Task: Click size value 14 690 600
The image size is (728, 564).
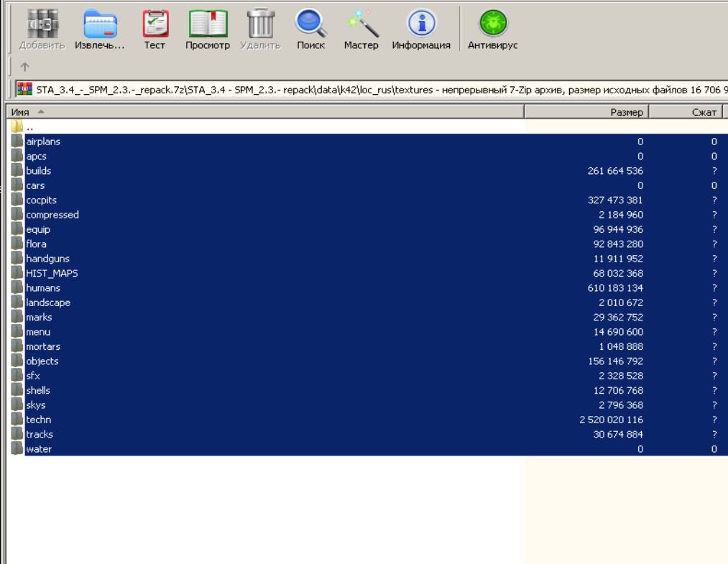Action: click(618, 332)
